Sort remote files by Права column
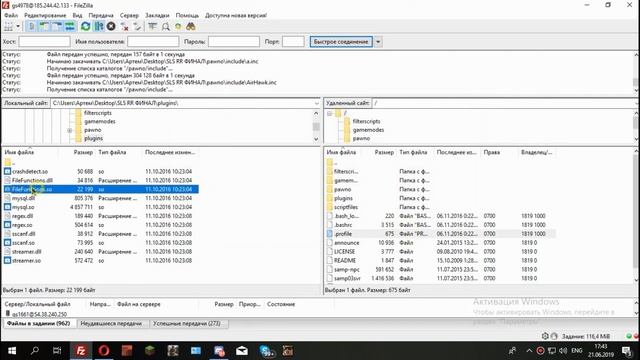 491,152
